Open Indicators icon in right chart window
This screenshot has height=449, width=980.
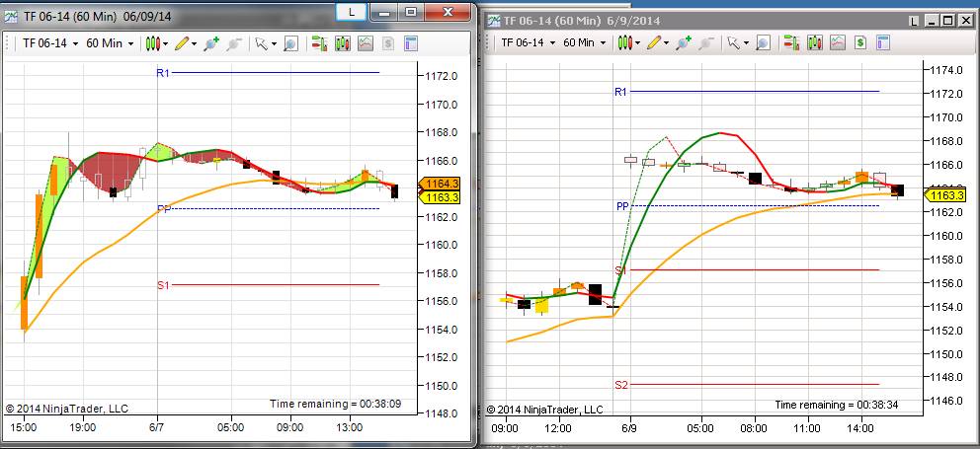point(838,42)
